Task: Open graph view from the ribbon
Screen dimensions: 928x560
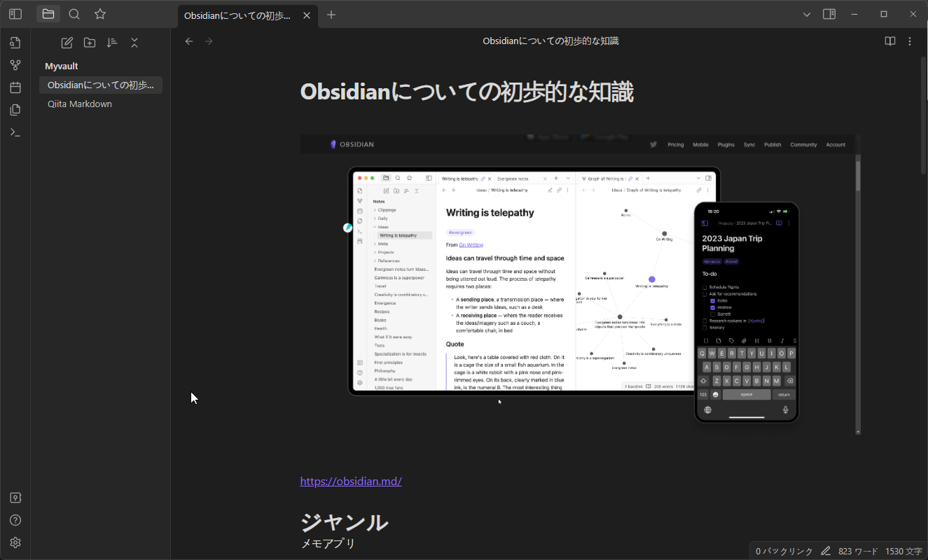Action: coord(15,65)
